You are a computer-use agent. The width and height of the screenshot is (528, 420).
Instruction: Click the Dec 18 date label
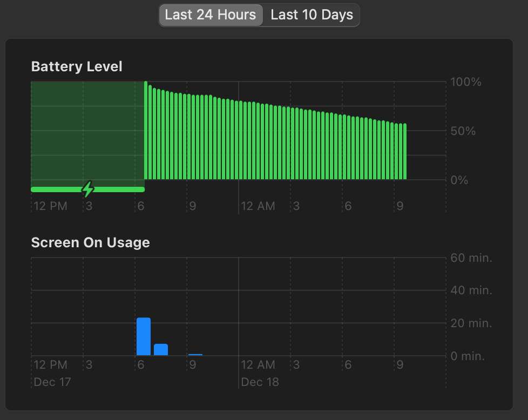point(260,382)
